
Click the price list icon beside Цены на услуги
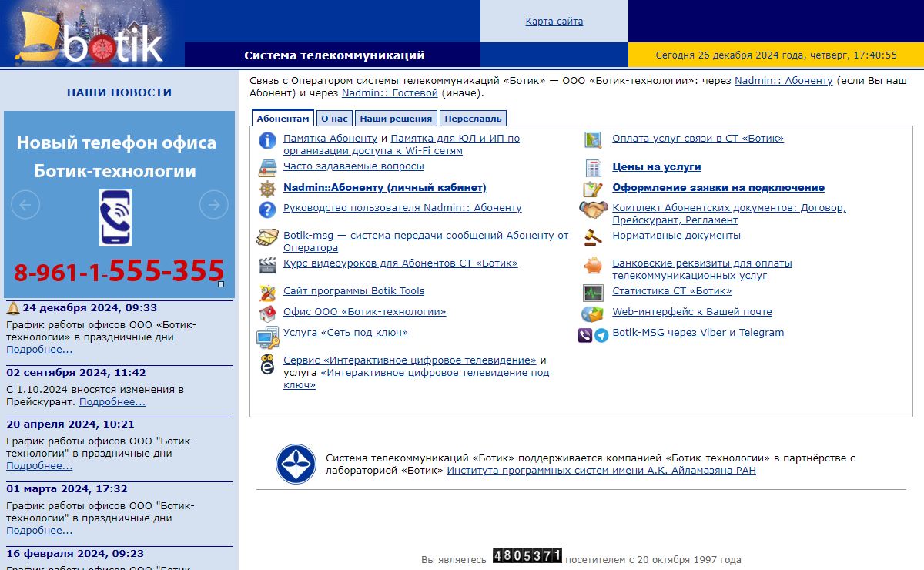593,168
